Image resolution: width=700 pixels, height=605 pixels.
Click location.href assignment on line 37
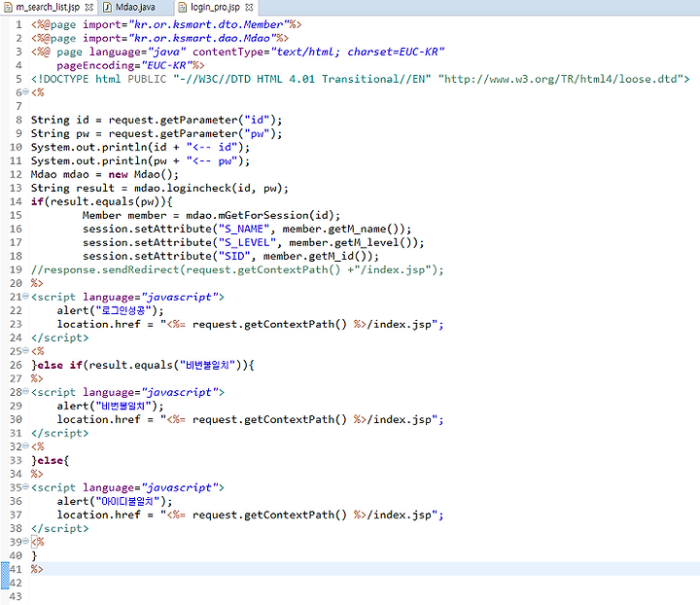[x=250, y=515]
